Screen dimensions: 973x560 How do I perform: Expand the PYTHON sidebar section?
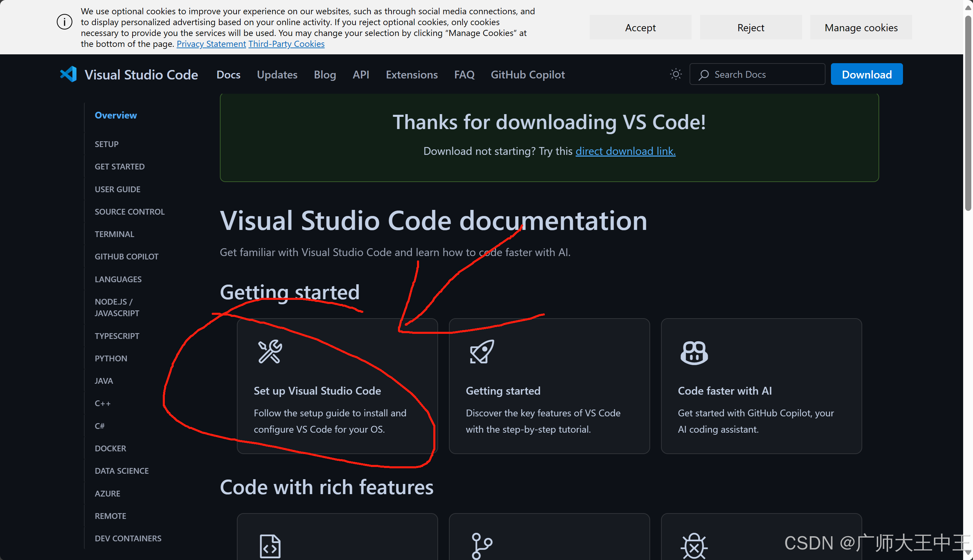point(111,359)
